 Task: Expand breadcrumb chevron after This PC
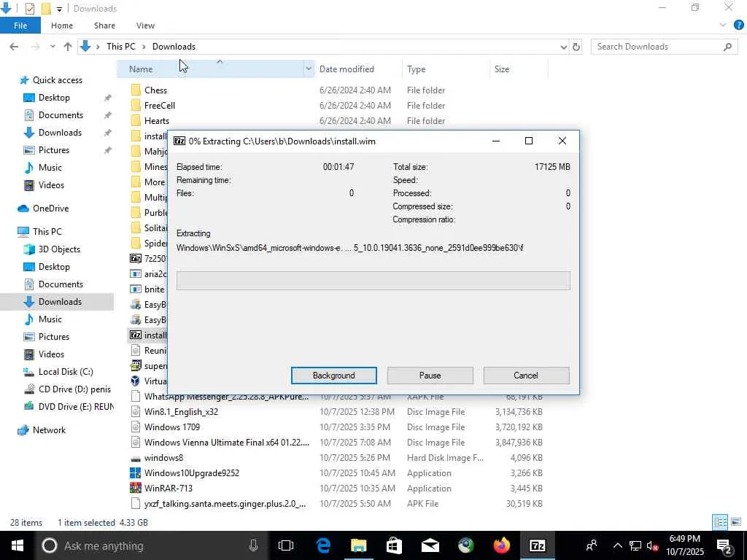[x=144, y=47]
